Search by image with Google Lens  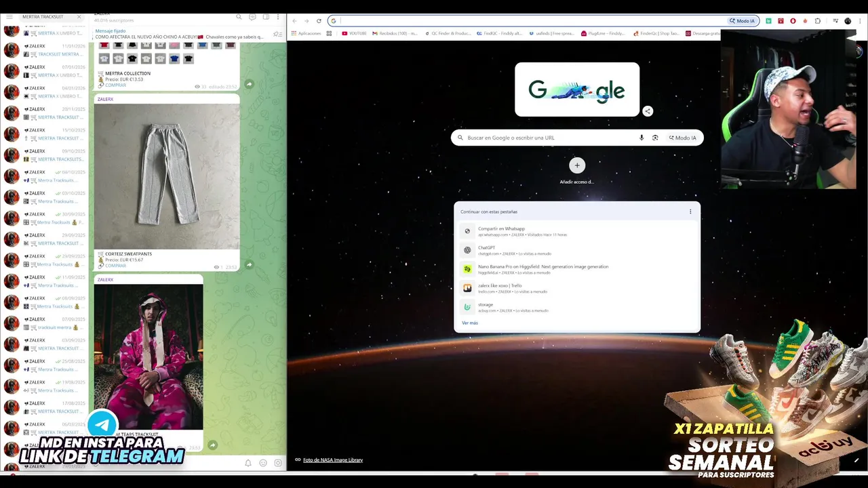(655, 138)
